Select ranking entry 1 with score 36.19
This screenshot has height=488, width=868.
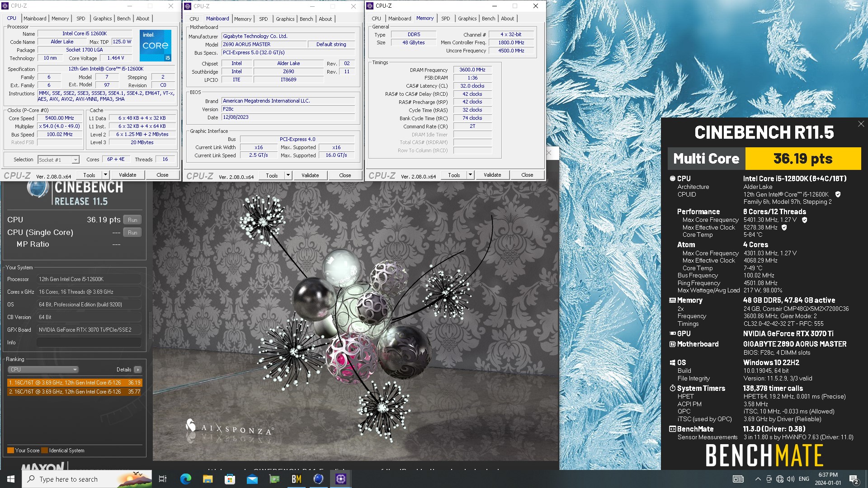tap(75, 383)
